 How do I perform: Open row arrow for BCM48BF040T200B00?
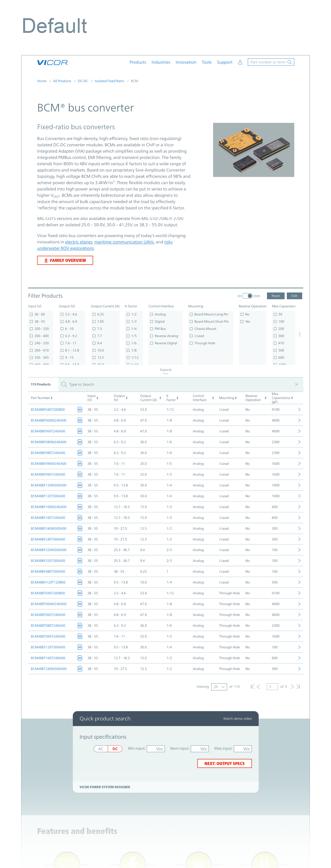point(299,409)
